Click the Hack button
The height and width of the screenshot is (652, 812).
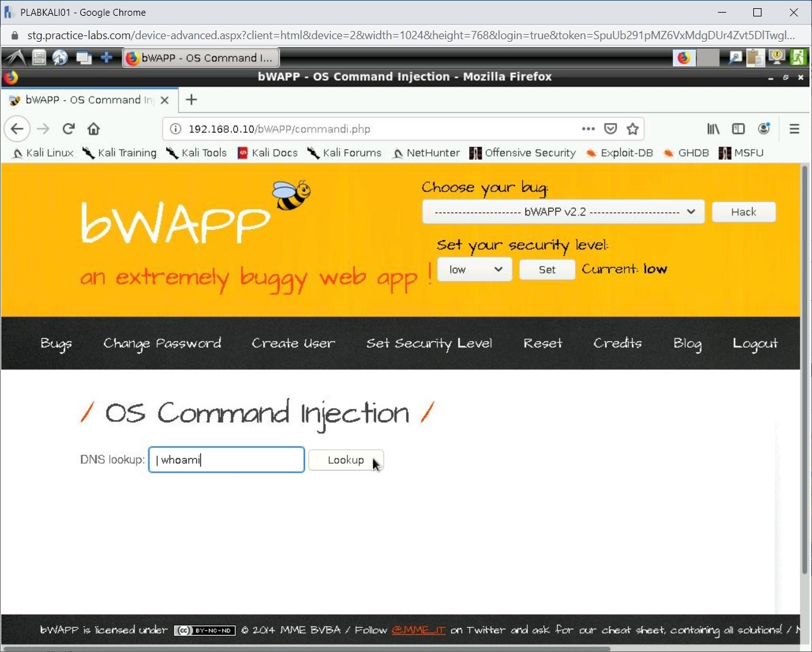pyautogui.click(x=743, y=212)
